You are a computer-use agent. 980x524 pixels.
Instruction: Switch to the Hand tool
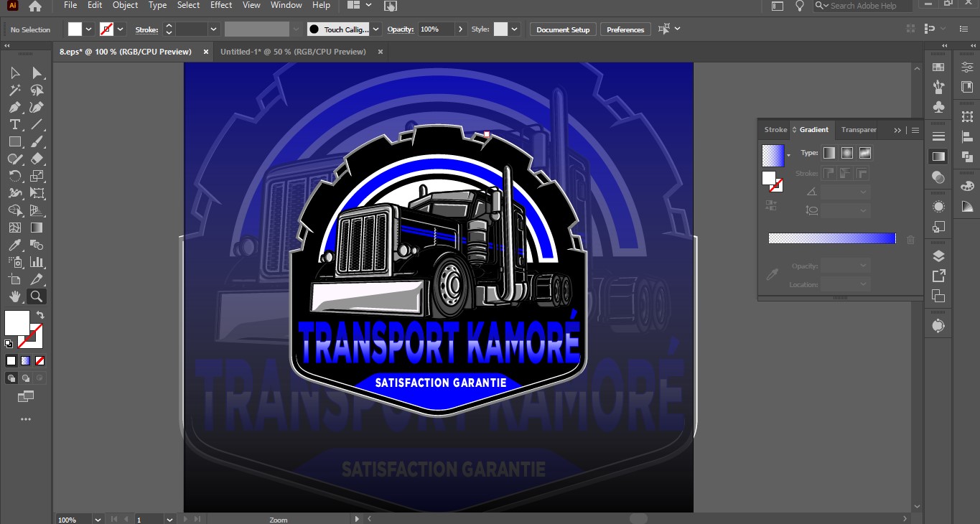pos(14,296)
